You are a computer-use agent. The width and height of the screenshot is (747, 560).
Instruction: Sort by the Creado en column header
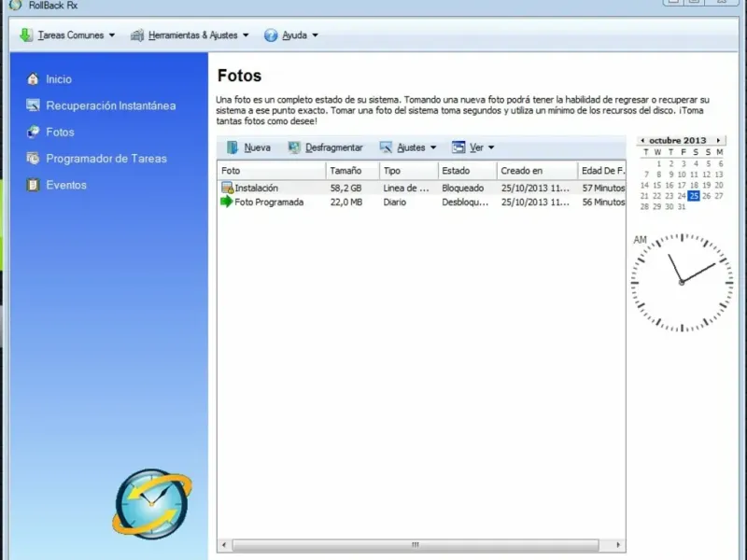tap(537, 171)
